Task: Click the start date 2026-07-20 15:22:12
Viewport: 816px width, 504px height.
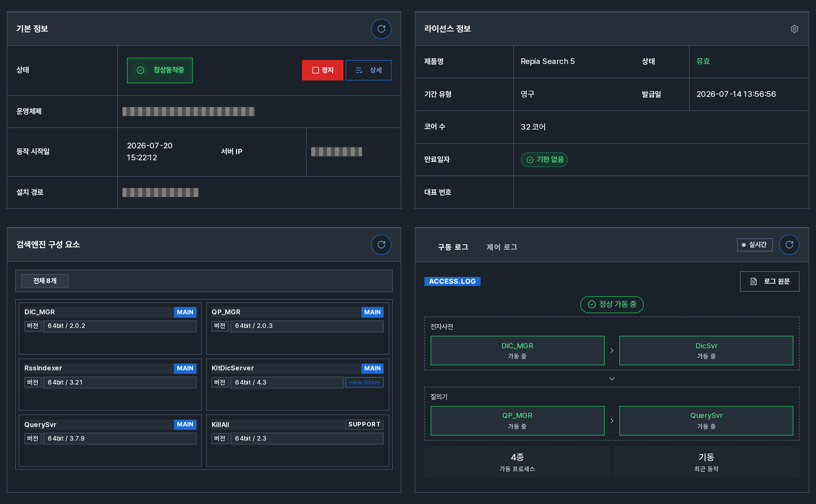Action: pyautogui.click(x=149, y=152)
